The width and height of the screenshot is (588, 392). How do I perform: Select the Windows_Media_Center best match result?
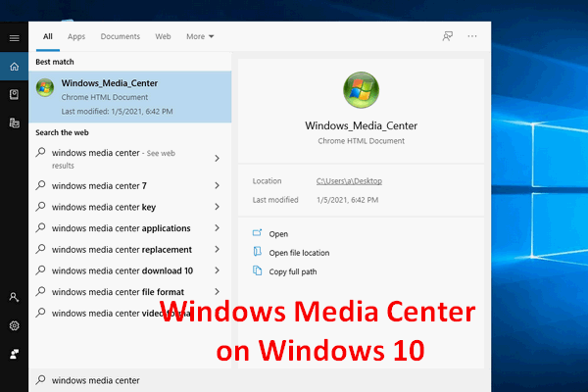130,97
